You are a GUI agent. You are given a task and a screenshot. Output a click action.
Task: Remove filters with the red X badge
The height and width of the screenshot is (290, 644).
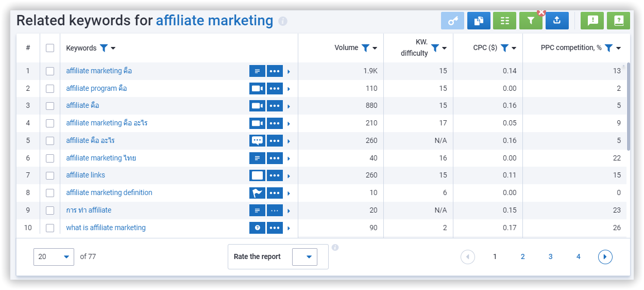tap(541, 12)
